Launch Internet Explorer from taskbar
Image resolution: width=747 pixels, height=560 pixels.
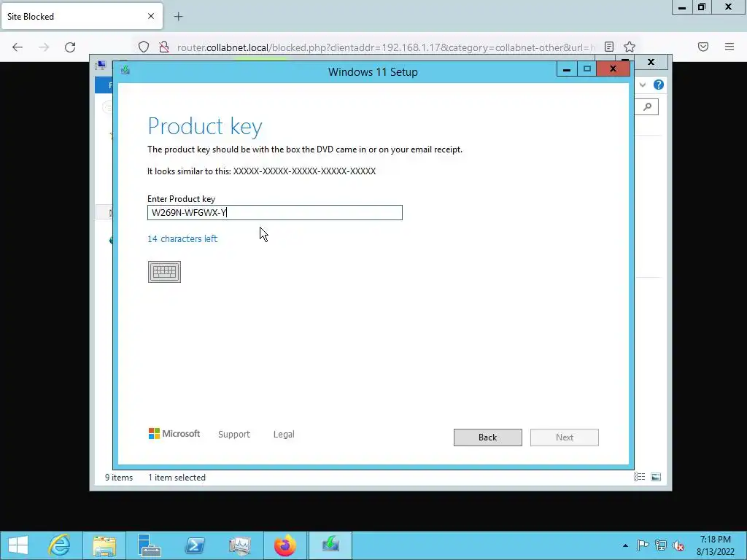tap(59, 545)
